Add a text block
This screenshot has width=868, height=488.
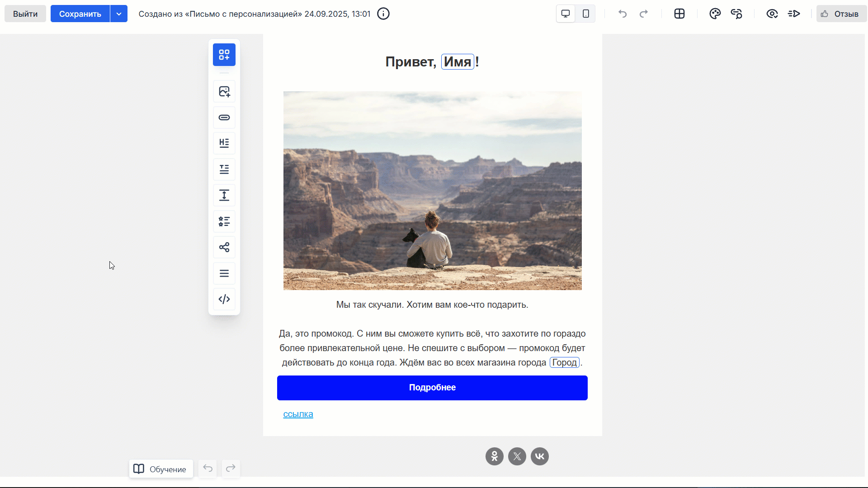pos(224,169)
